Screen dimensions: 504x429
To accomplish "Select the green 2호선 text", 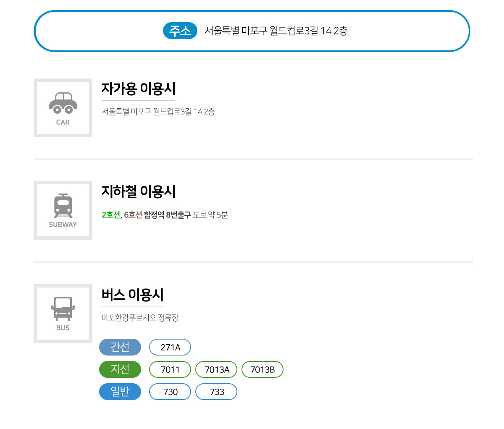I will (x=111, y=215).
